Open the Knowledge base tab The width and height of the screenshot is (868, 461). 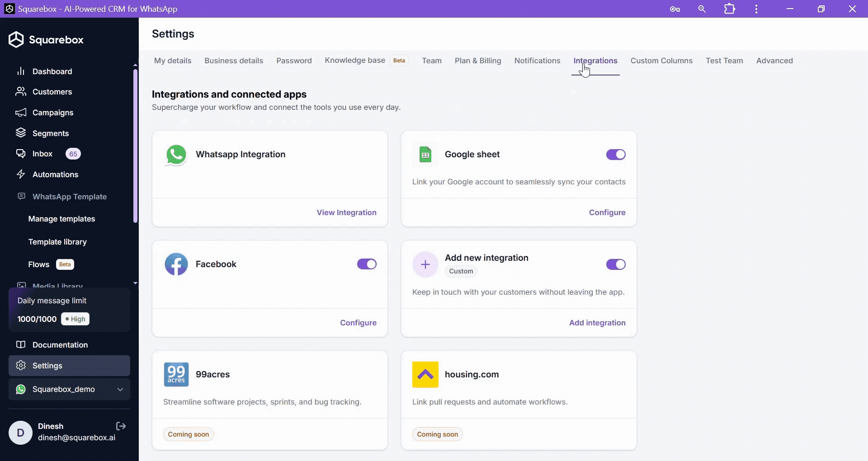355,61
